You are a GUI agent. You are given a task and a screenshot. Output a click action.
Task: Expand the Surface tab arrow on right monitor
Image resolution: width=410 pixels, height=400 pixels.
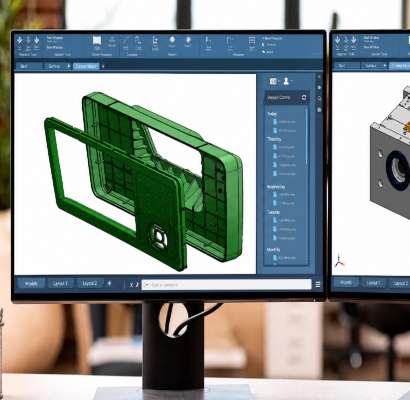tap(384, 66)
